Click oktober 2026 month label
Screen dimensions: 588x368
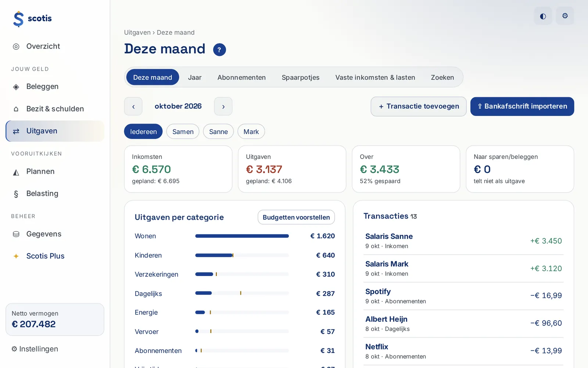click(178, 106)
